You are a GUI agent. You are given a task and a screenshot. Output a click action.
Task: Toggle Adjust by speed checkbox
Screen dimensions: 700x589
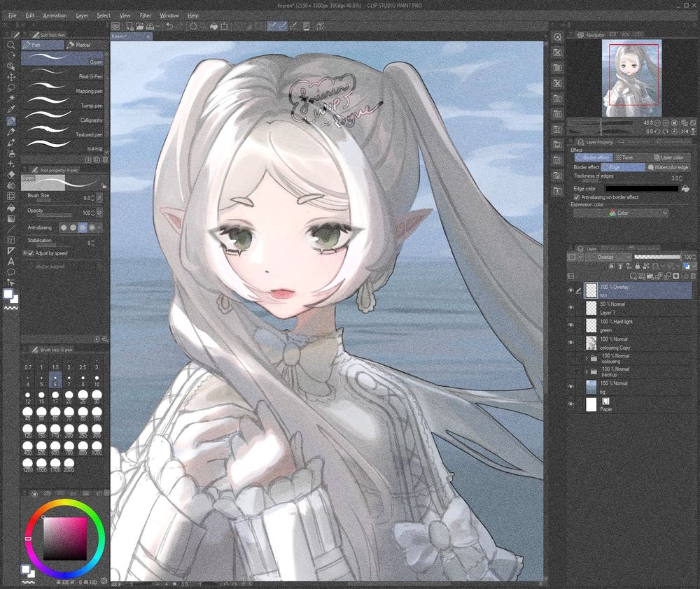click(31, 253)
